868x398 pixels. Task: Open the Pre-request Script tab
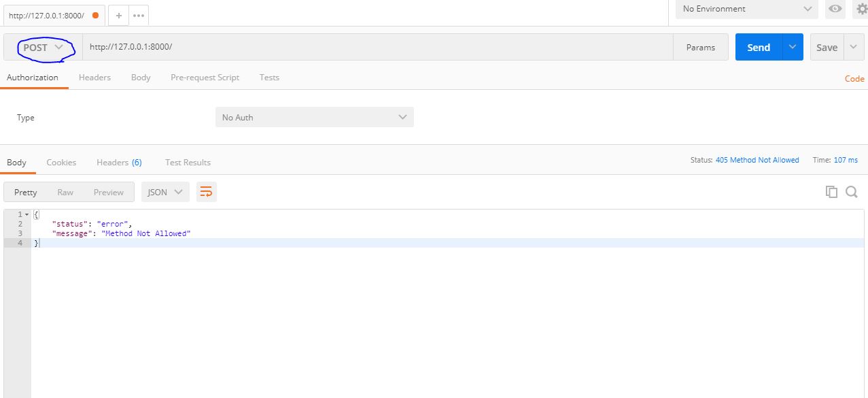(x=205, y=78)
